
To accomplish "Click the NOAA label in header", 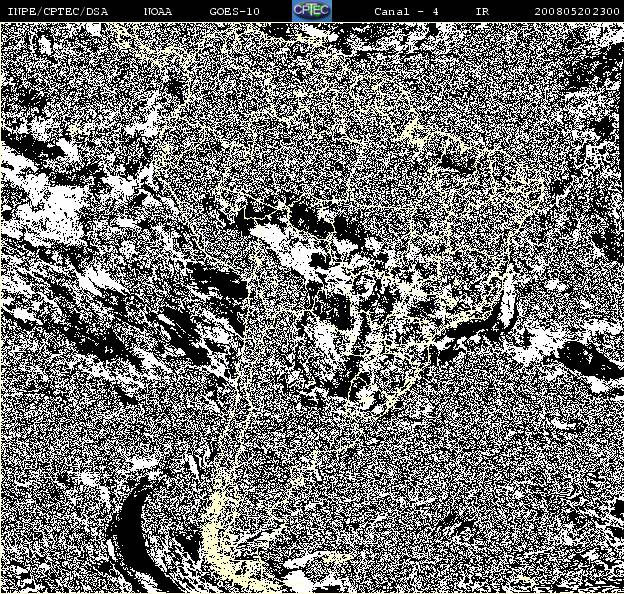I will (x=158, y=11).
